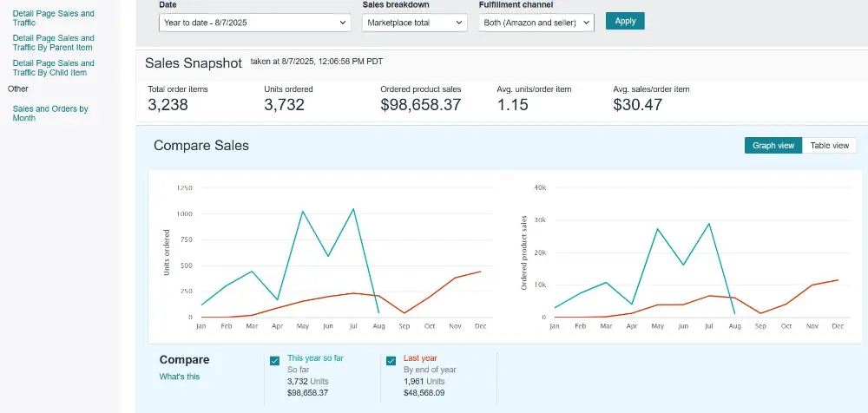Click the Last year total $48,568.09
Screen dimensions: 868x413
pos(424,393)
